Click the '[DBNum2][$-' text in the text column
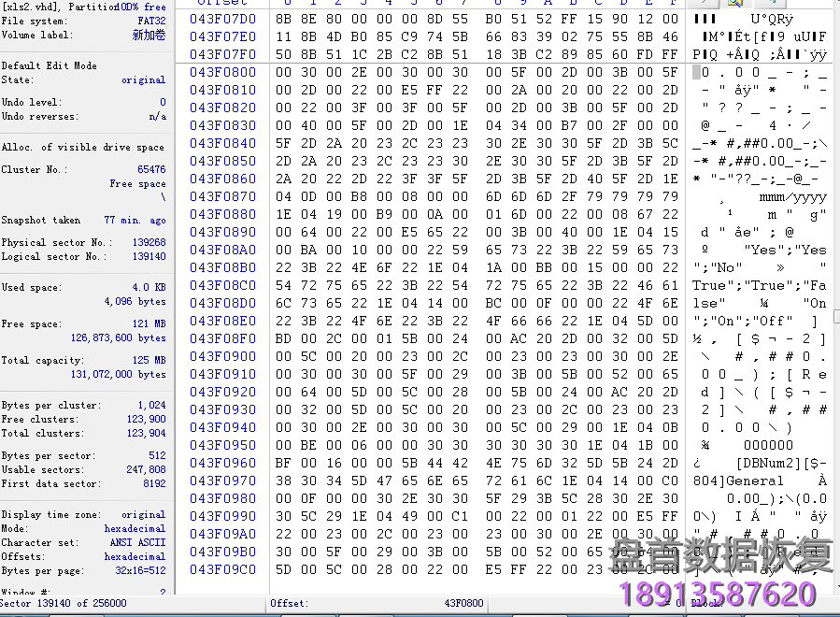 click(759, 463)
